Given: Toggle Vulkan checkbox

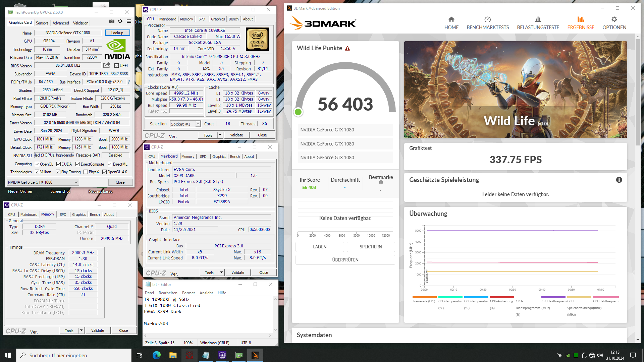Looking at the screenshot, I should [37, 172].
